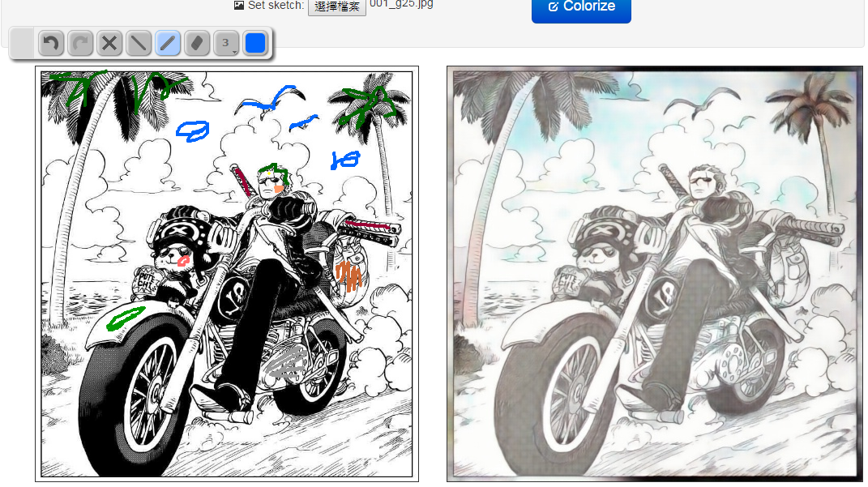The image size is (868, 487).
Task: Select the straight Line drawing tool
Action: (139, 43)
